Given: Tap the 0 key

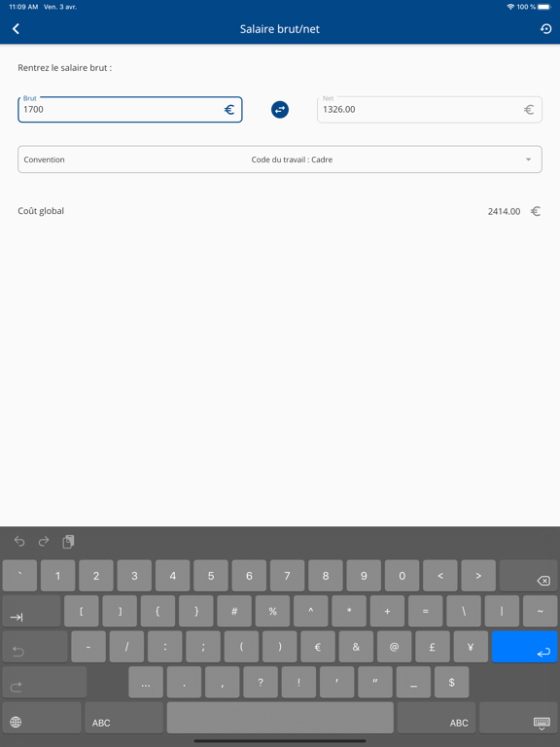Looking at the screenshot, I should tap(402, 576).
